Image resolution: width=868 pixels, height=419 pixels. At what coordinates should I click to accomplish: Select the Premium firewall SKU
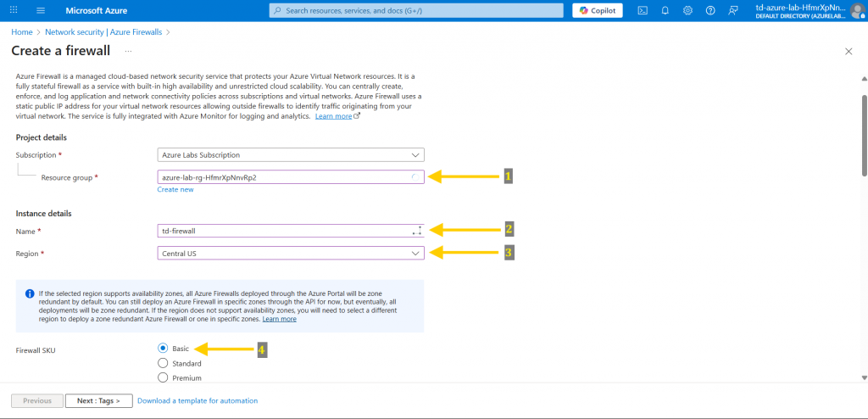coord(163,378)
